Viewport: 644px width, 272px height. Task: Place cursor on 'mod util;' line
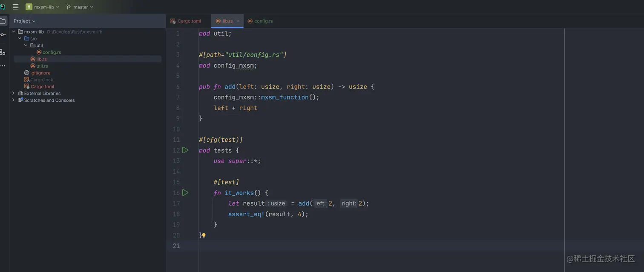point(215,34)
